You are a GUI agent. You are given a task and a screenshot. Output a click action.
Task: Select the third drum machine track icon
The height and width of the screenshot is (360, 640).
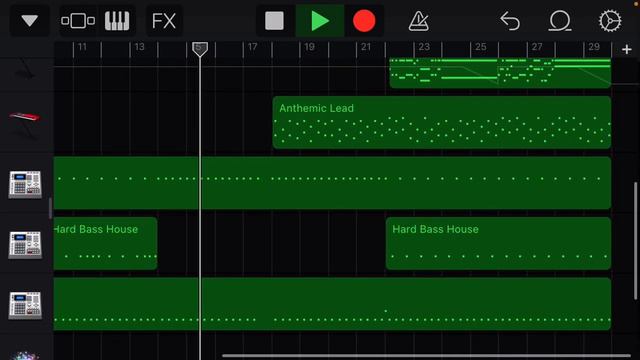25,305
